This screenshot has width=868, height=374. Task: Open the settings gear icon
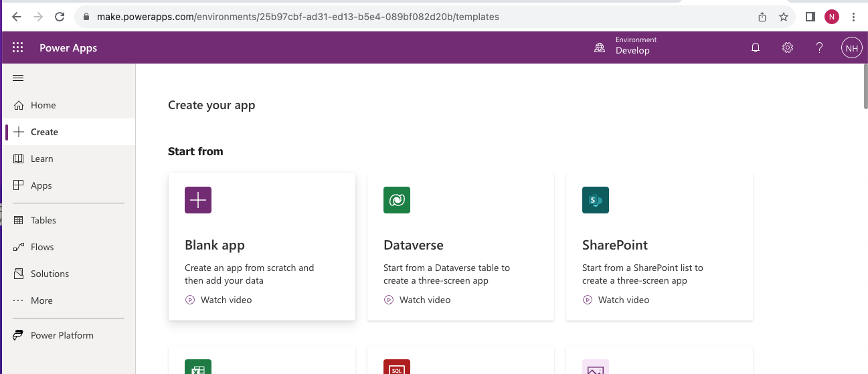coord(788,48)
